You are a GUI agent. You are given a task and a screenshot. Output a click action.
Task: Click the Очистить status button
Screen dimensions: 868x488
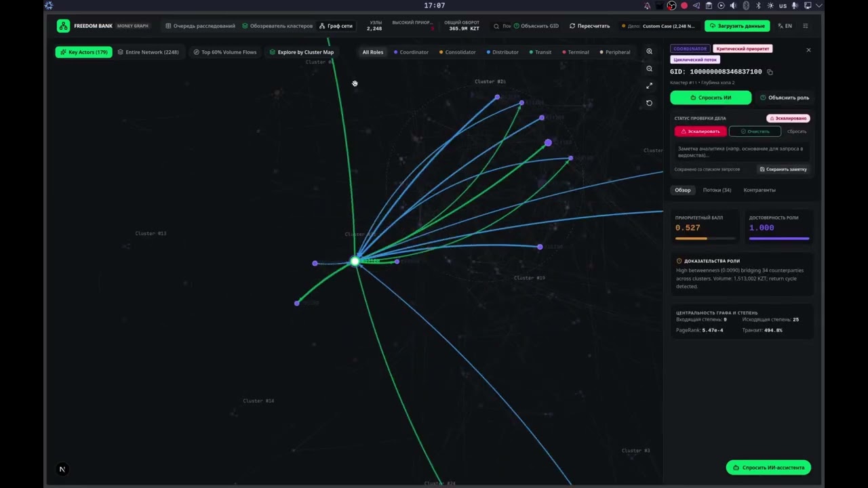click(755, 131)
